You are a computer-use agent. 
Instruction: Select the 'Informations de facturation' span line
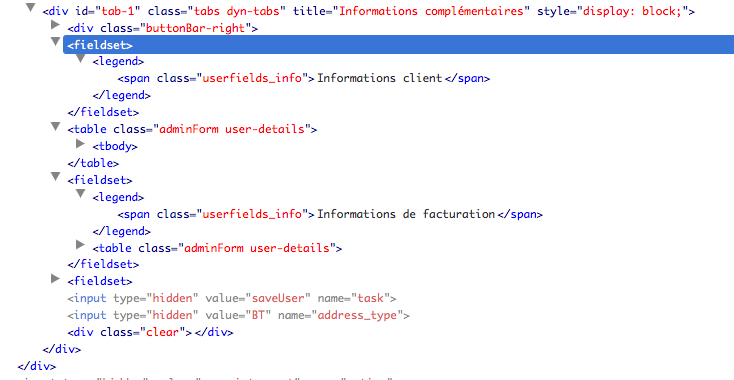coord(330,214)
